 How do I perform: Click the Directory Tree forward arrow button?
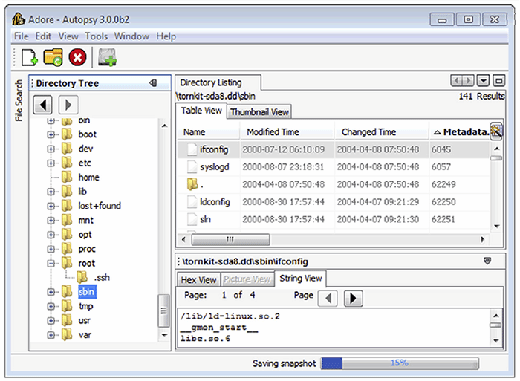pos(68,105)
